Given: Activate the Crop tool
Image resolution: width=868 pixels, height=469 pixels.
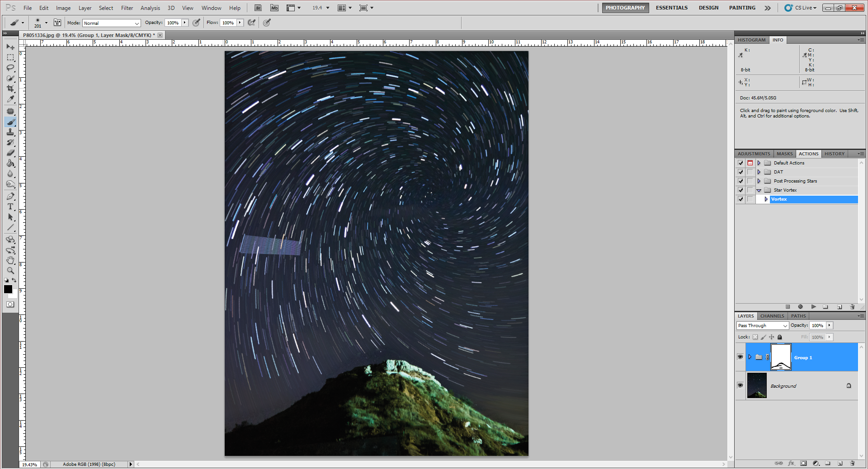Looking at the screenshot, I should [10, 89].
